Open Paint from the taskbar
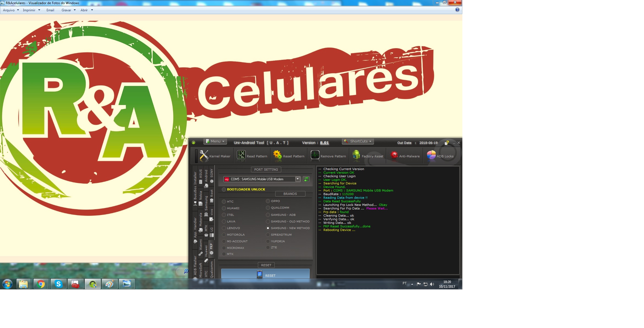The image size is (644, 328). (x=110, y=284)
